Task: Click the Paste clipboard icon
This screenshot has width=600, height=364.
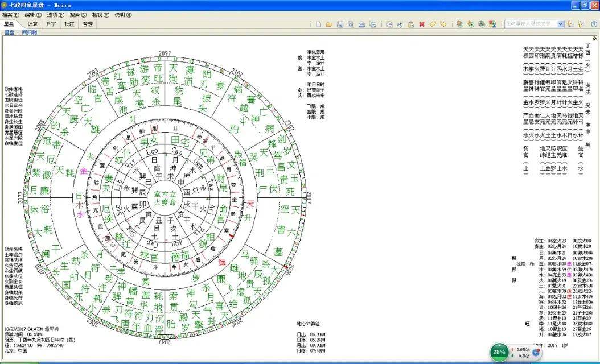Action: (x=410, y=24)
